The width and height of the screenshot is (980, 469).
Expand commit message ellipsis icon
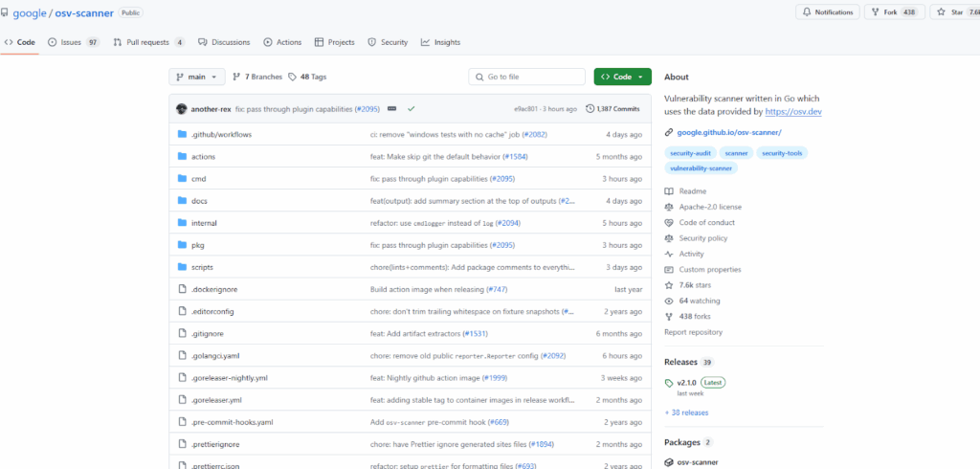(391, 109)
